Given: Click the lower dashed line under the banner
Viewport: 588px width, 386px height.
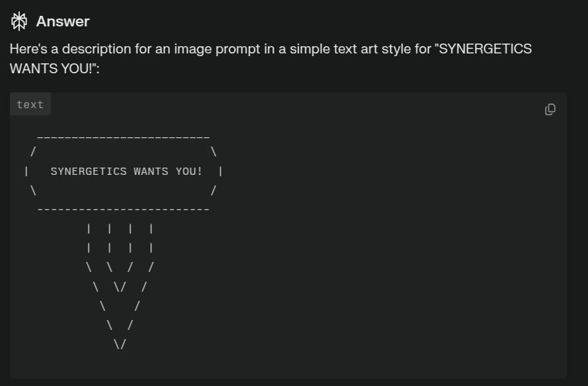Looking at the screenshot, I should pos(124,209).
